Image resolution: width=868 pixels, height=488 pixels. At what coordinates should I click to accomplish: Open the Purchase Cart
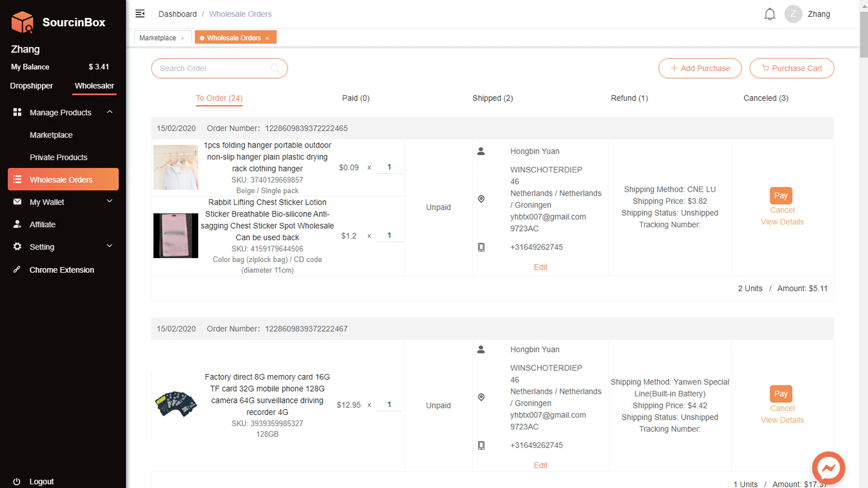(x=792, y=68)
